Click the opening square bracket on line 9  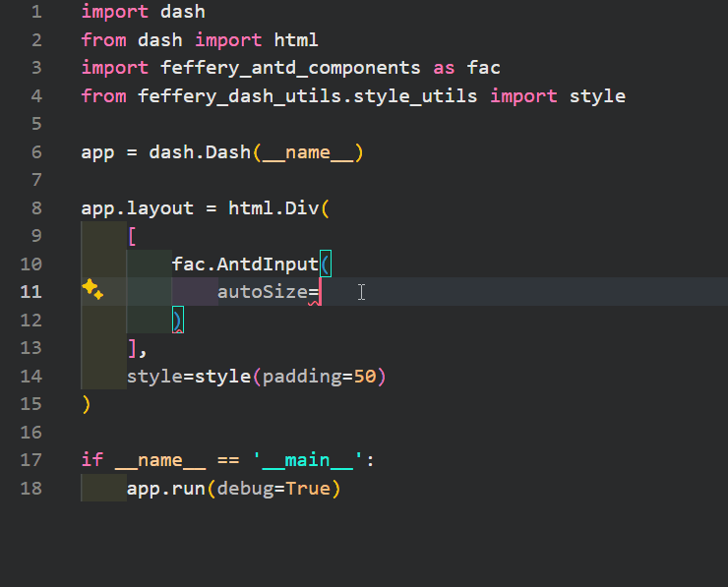pyautogui.click(x=133, y=237)
